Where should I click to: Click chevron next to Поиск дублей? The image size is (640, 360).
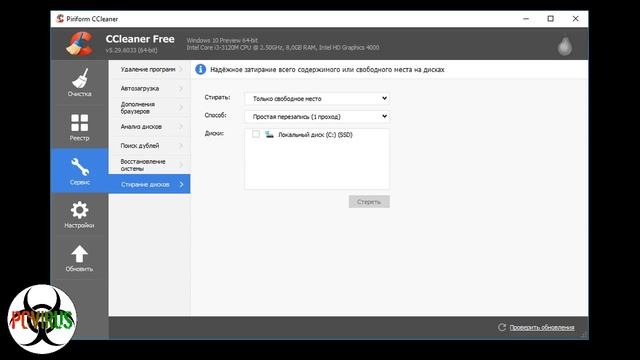click(x=181, y=145)
